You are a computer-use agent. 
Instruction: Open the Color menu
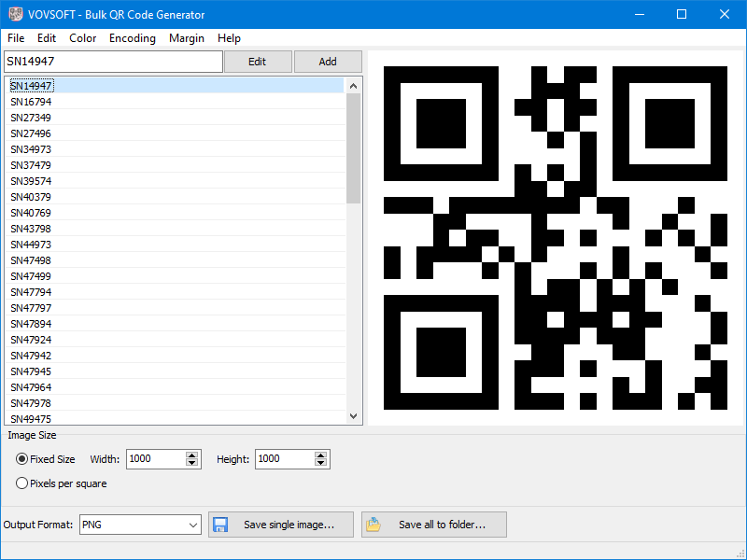(82, 38)
